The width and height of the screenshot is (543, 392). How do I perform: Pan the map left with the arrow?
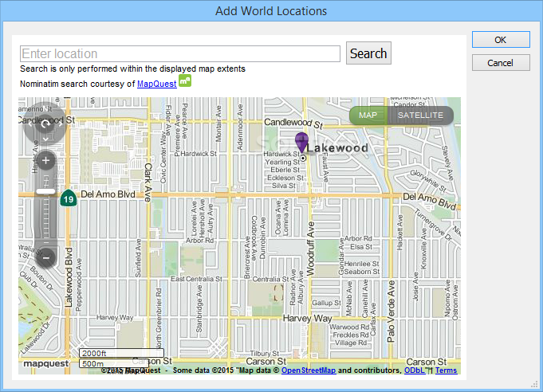30,123
